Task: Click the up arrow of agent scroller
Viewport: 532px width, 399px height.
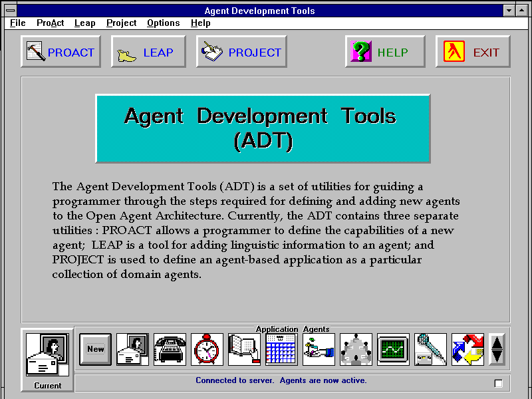Action: (x=497, y=342)
